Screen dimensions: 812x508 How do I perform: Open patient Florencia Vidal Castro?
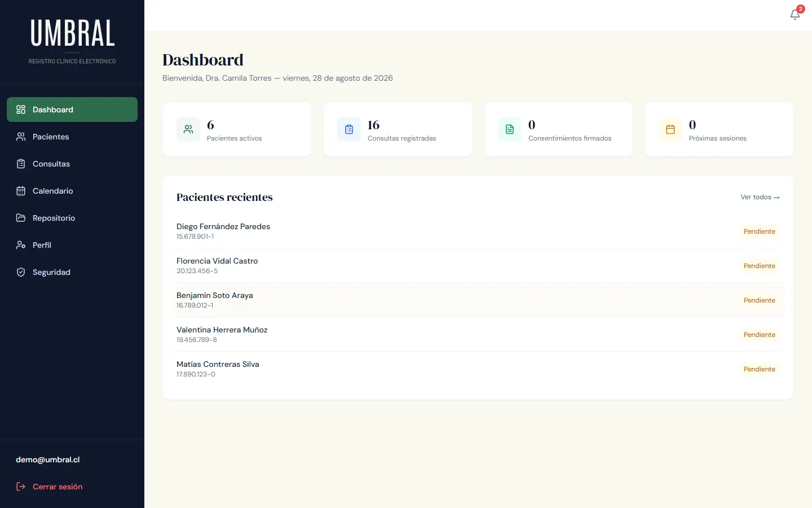click(x=478, y=266)
